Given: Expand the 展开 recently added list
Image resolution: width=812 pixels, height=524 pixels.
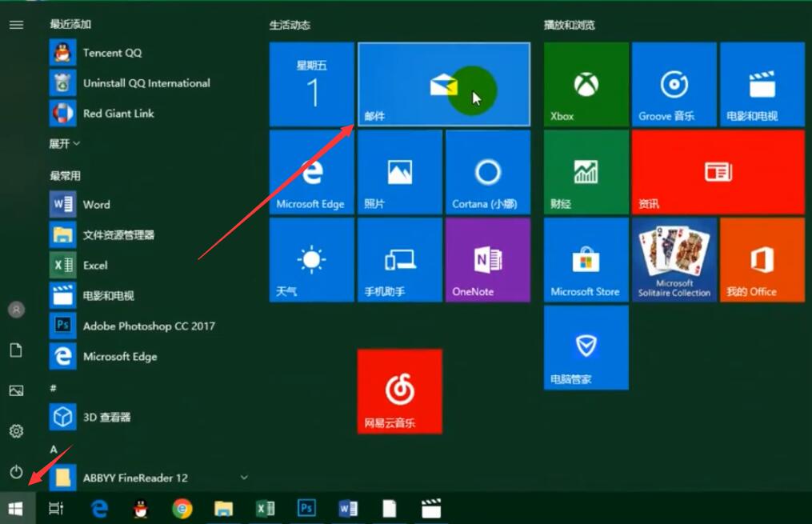Looking at the screenshot, I should [x=65, y=144].
